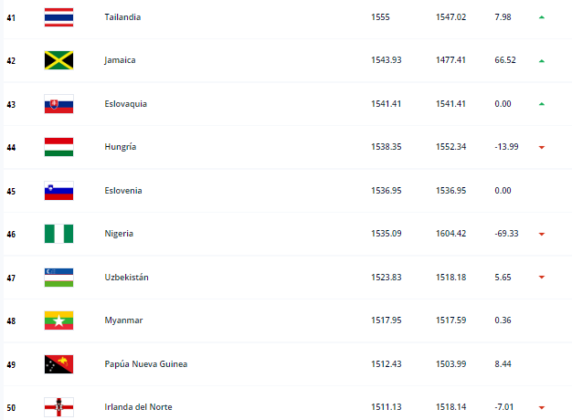Image resolution: width=572 pixels, height=420 pixels.
Task: Open the Tailandia team link
Action: (123, 17)
